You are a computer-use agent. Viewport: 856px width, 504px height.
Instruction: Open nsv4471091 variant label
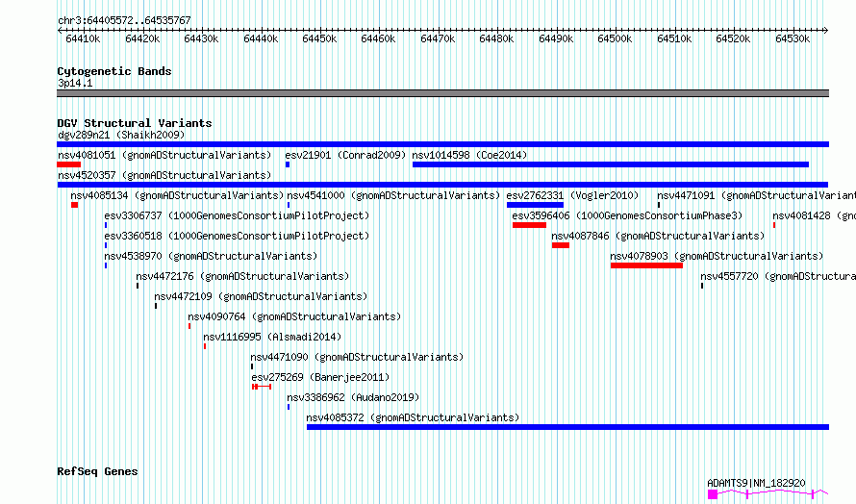pyautogui.click(x=756, y=195)
